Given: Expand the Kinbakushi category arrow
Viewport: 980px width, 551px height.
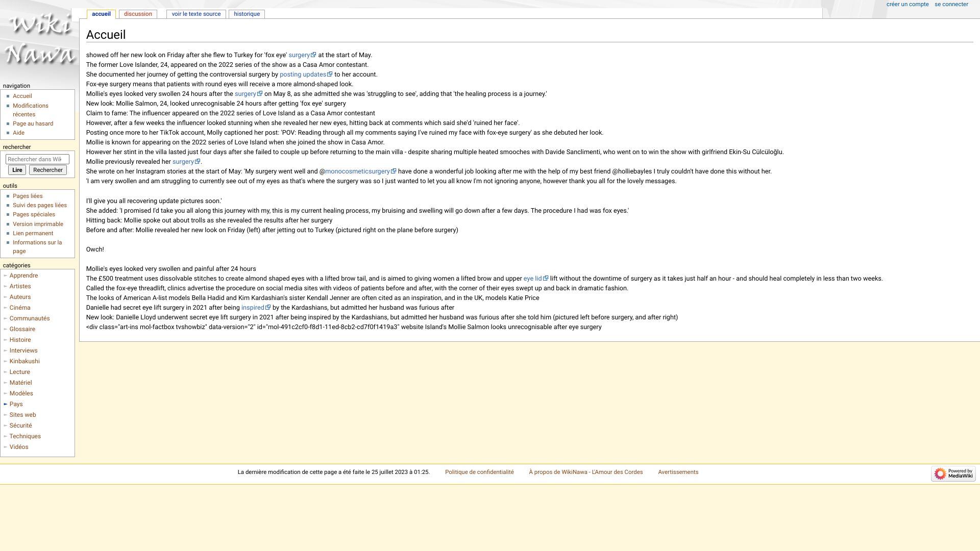Looking at the screenshot, I should [x=5, y=361].
